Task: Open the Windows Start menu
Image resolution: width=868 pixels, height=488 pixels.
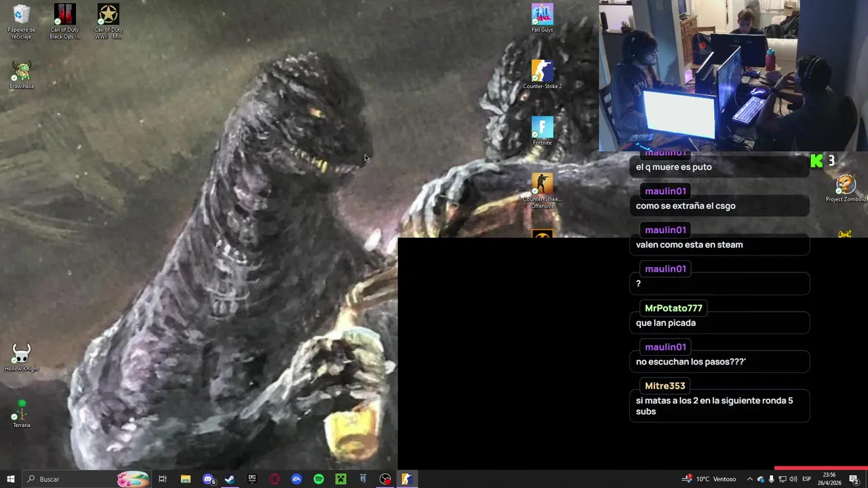Action: click(x=10, y=479)
